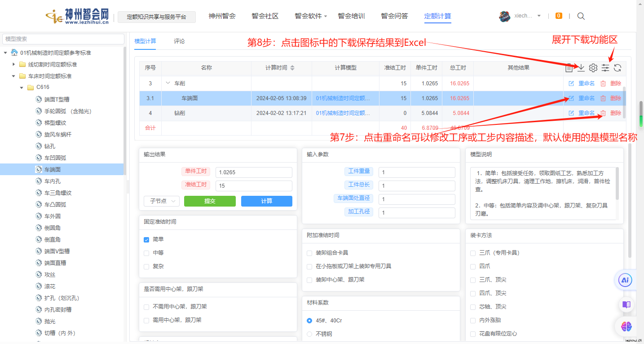Click the red trash icon in 钻削 row

(x=603, y=113)
